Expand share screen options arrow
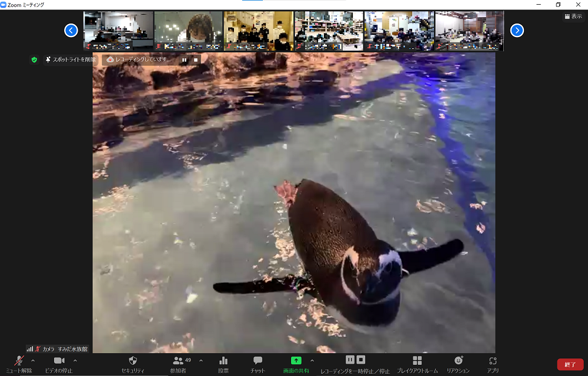Screen dimensions: 588x376 tap(312, 360)
